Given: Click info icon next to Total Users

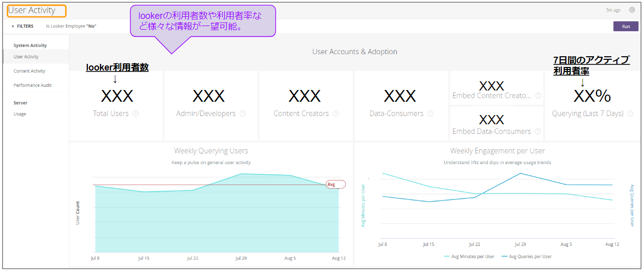Looking at the screenshot, I should click(x=135, y=113).
